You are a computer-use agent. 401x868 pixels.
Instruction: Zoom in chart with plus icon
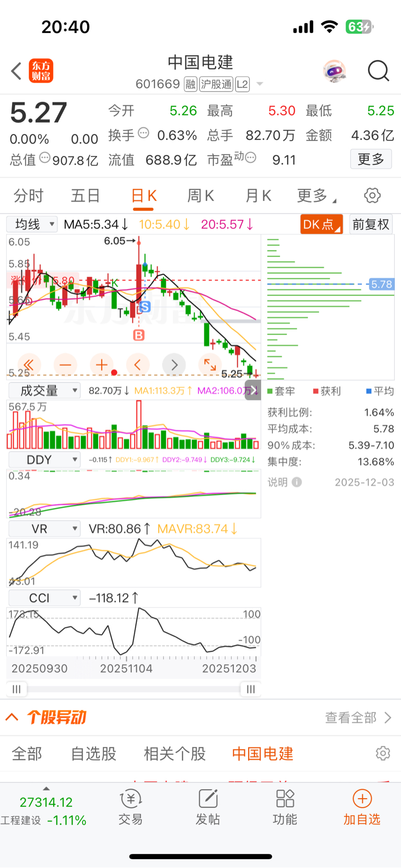[x=101, y=365]
